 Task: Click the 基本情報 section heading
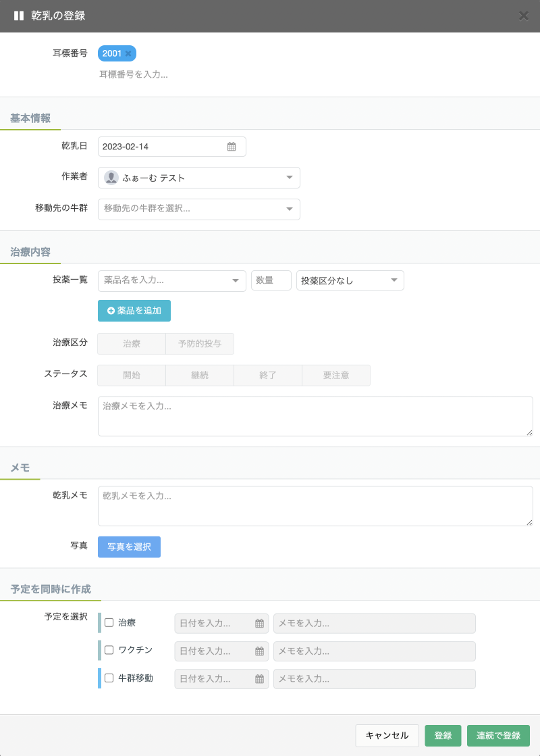30,118
